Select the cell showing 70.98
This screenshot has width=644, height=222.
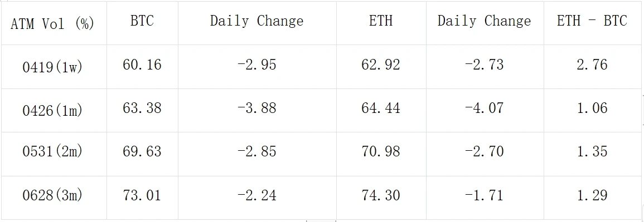pyautogui.click(x=381, y=154)
